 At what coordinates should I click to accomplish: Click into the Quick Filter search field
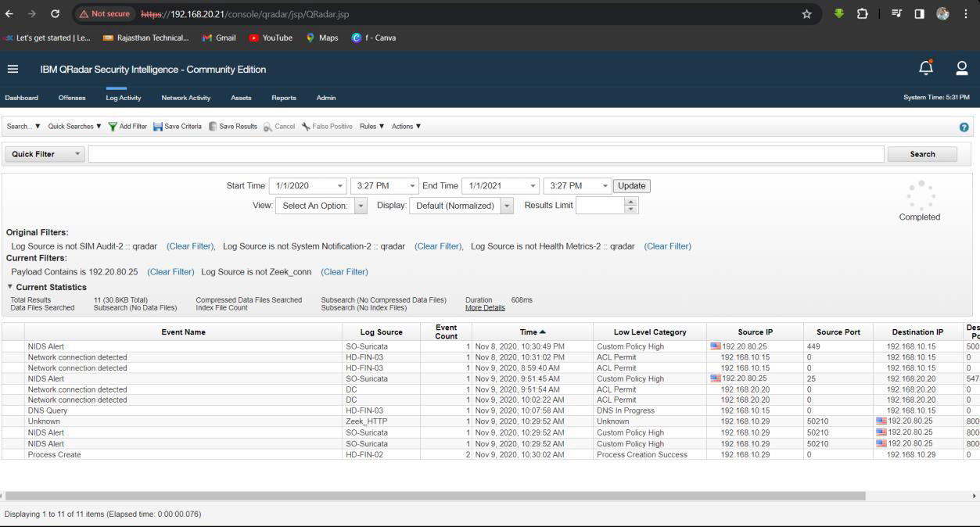tap(486, 154)
